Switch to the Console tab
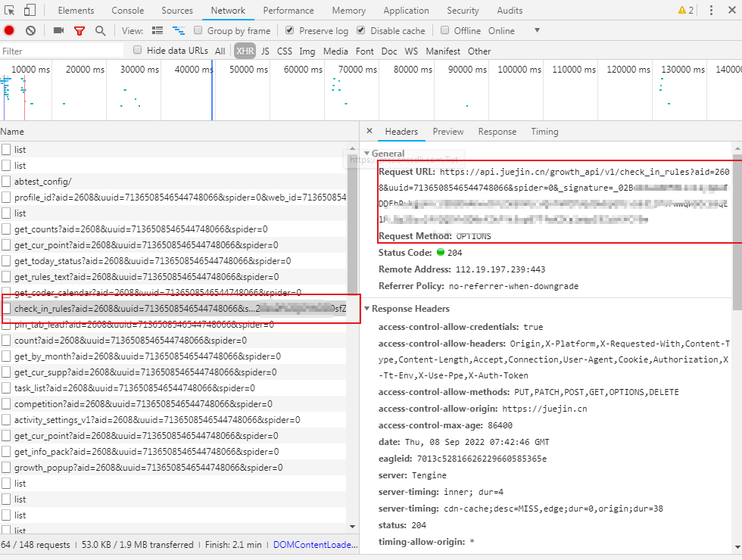The width and height of the screenshot is (742, 560). pos(128,11)
